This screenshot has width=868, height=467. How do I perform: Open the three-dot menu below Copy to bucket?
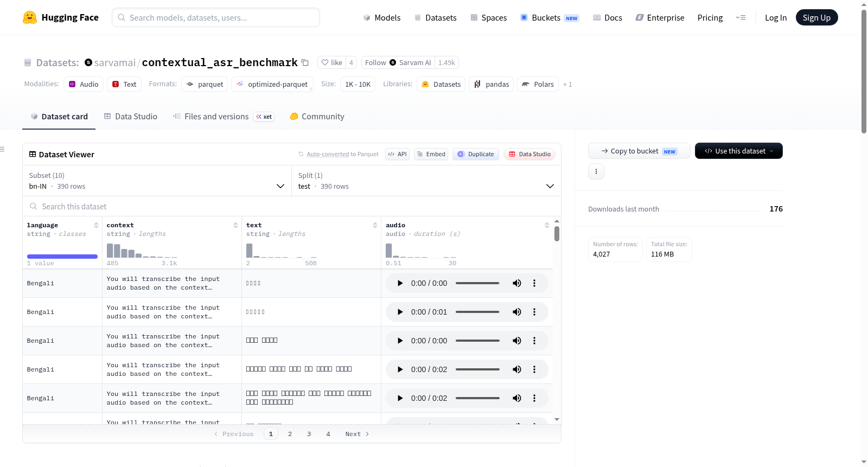click(596, 171)
